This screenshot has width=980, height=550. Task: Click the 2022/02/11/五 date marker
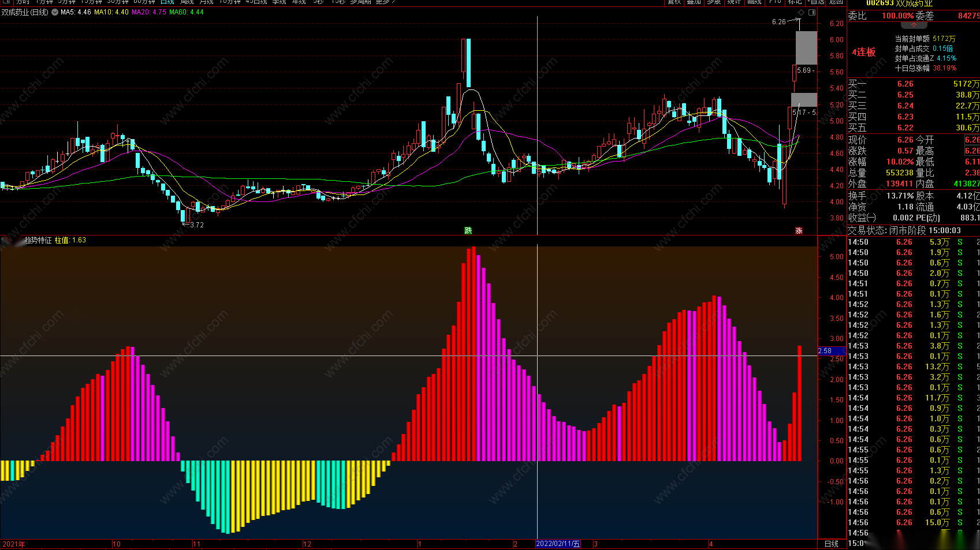[x=558, y=544]
